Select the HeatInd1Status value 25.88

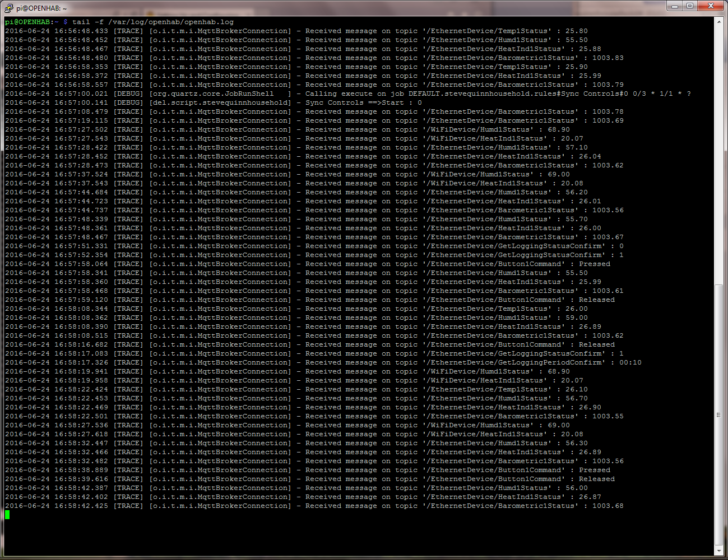coord(590,49)
